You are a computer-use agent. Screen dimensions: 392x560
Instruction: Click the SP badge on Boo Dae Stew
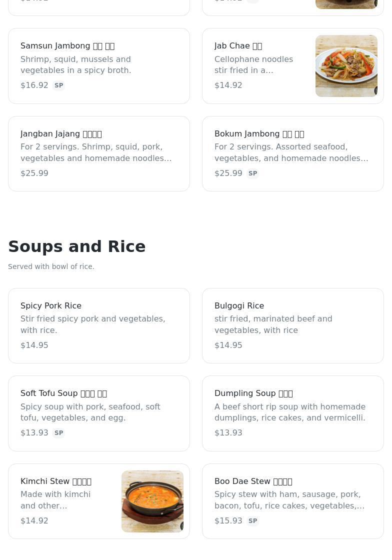252,521
